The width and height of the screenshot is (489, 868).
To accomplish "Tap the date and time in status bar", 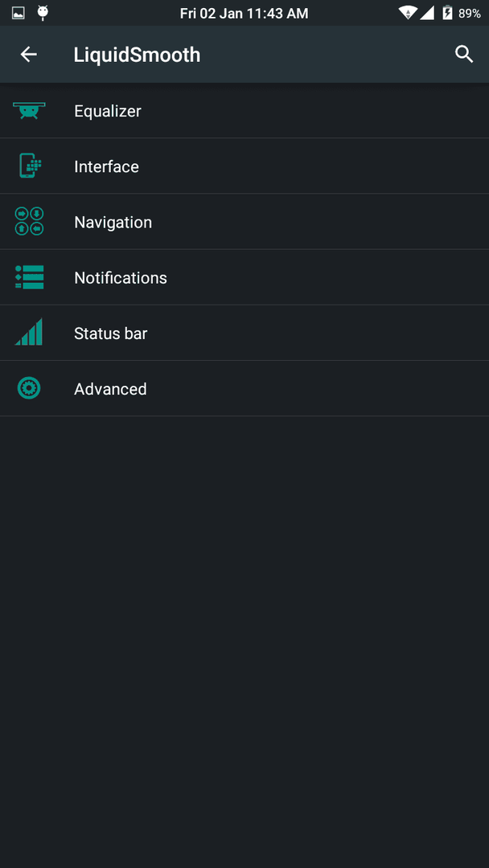I will tap(244, 14).
